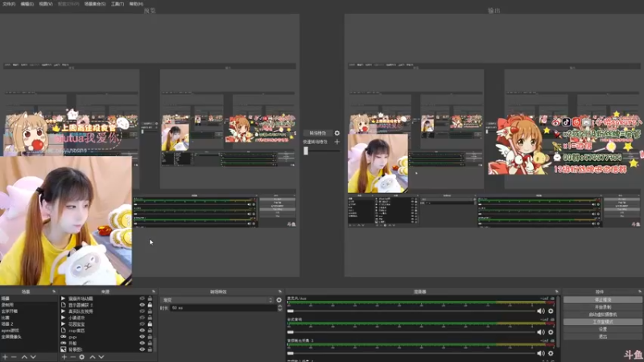
Task: Move selected scene up in scenes list
Action: click(24, 357)
